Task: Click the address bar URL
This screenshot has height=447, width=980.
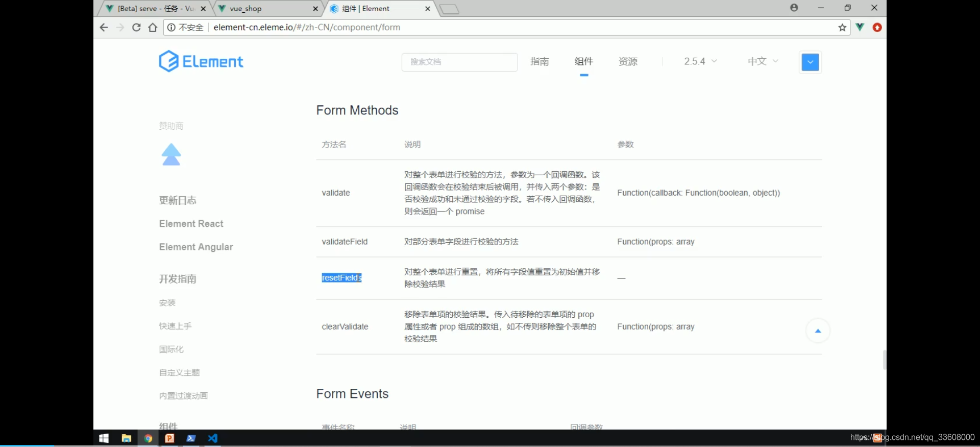Action: [307, 28]
